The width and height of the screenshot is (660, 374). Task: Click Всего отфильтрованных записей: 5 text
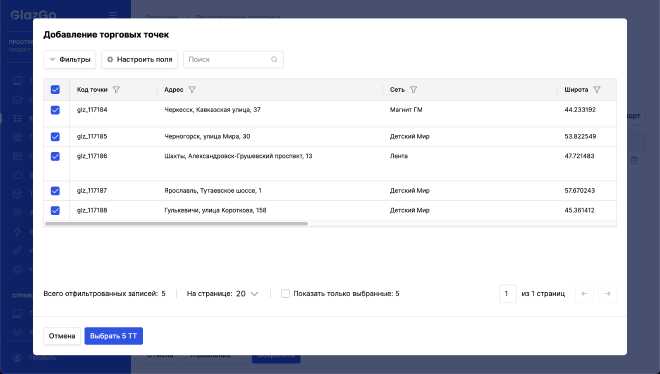(104, 294)
